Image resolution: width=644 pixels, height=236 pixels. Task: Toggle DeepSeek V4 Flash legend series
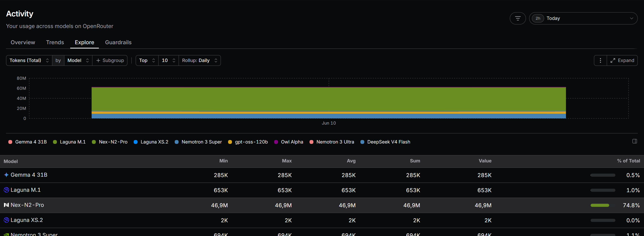point(385,142)
